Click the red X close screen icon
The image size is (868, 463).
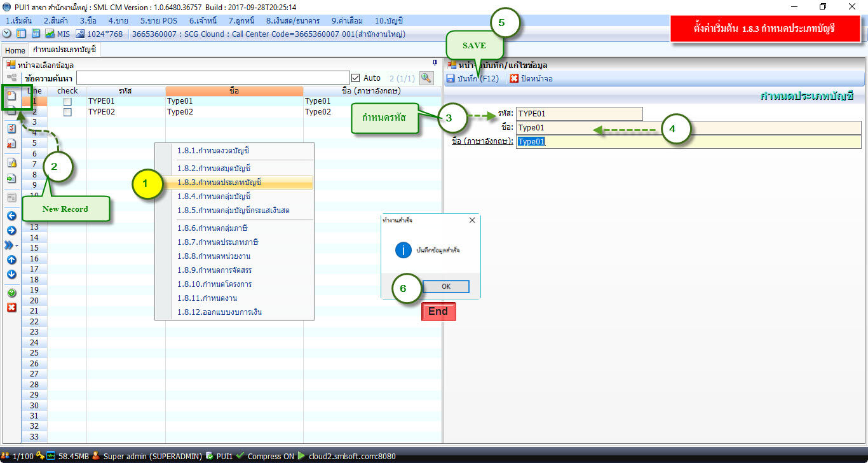[514, 78]
